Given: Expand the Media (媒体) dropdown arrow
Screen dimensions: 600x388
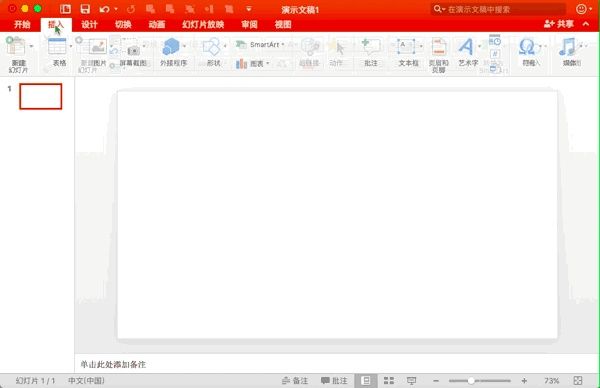Looking at the screenshot, I should [581, 46].
